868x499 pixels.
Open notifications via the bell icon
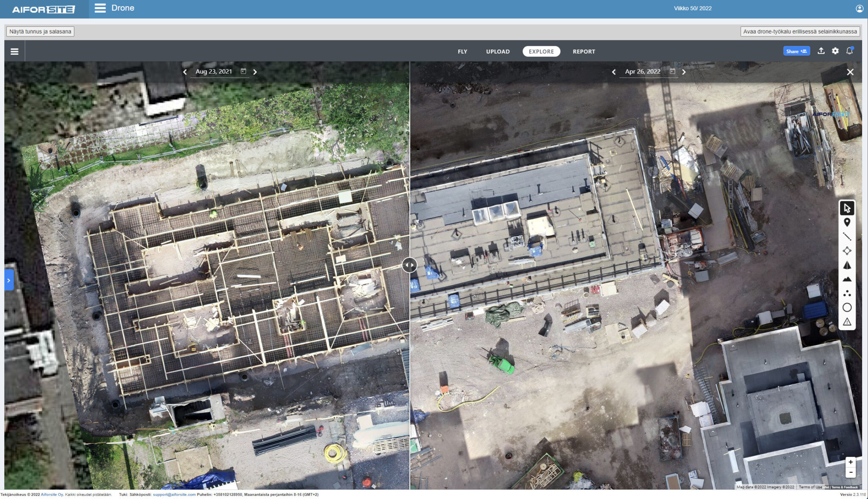coord(850,51)
